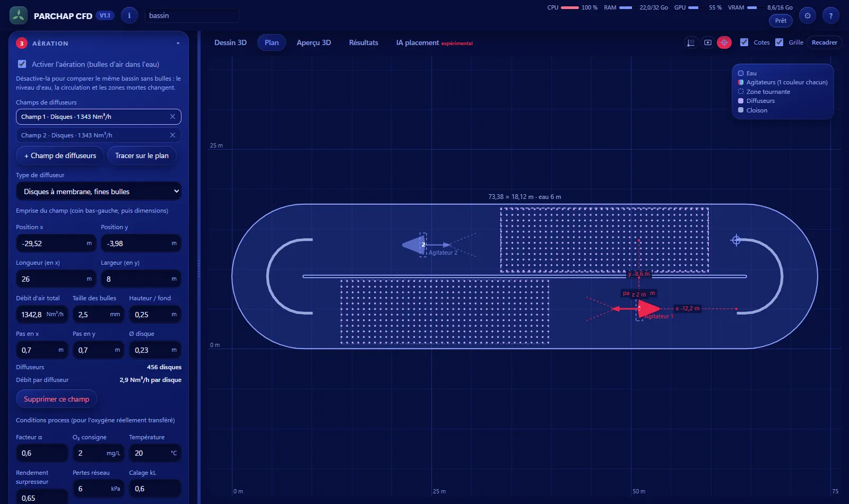Viewport: 849px width, 504px height.
Task: Open the Aperçu 3D tab
Action: coord(314,42)
